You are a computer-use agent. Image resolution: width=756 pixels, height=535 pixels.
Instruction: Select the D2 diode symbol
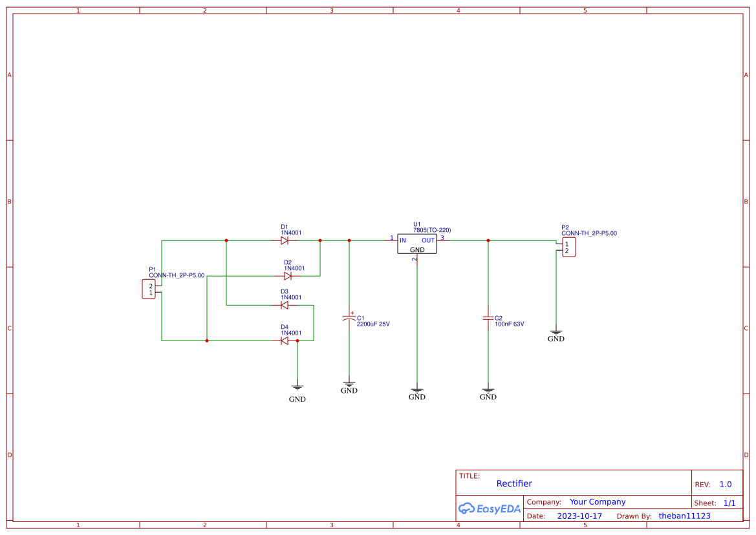(x=288, y=276)
